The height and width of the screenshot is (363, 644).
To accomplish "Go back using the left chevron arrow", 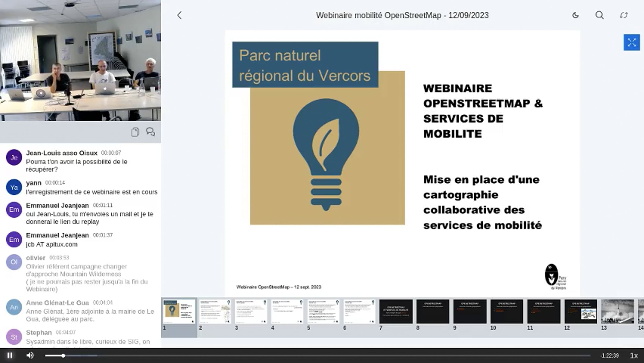I will [x=180, y=15].
